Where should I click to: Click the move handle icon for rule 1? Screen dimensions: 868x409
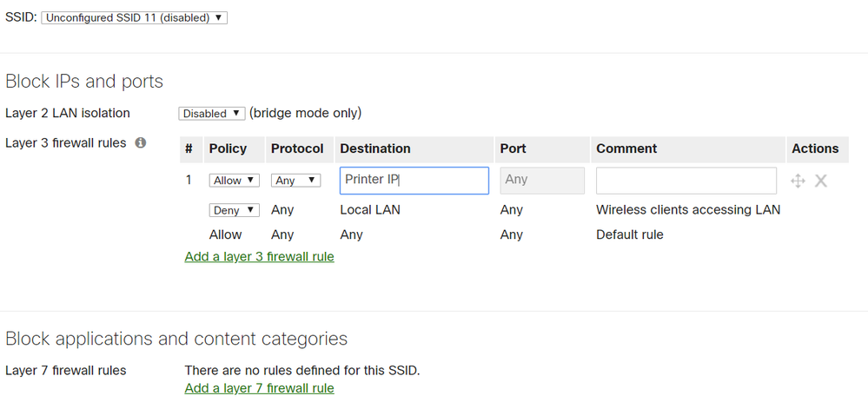point(798,181)
